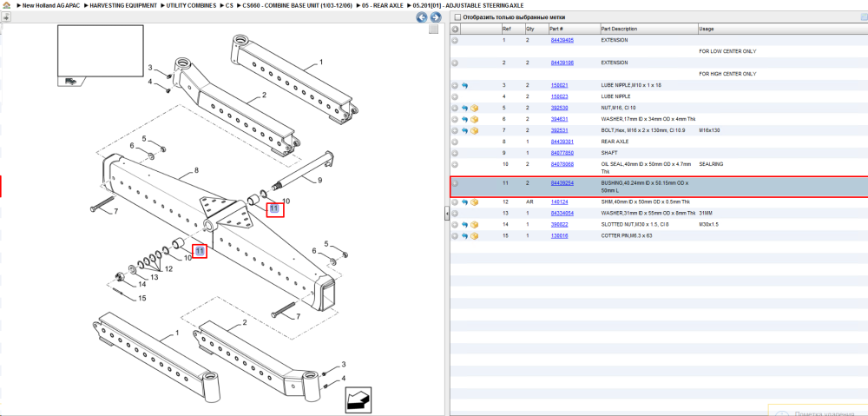Go to next diagram with forward arrow

pos(436,17)
